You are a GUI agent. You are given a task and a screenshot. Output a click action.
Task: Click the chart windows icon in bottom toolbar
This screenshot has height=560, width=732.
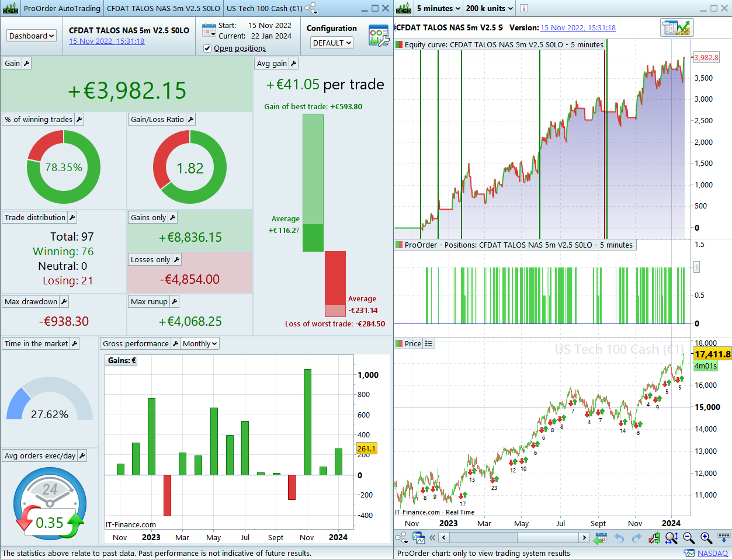coord(418,538)
